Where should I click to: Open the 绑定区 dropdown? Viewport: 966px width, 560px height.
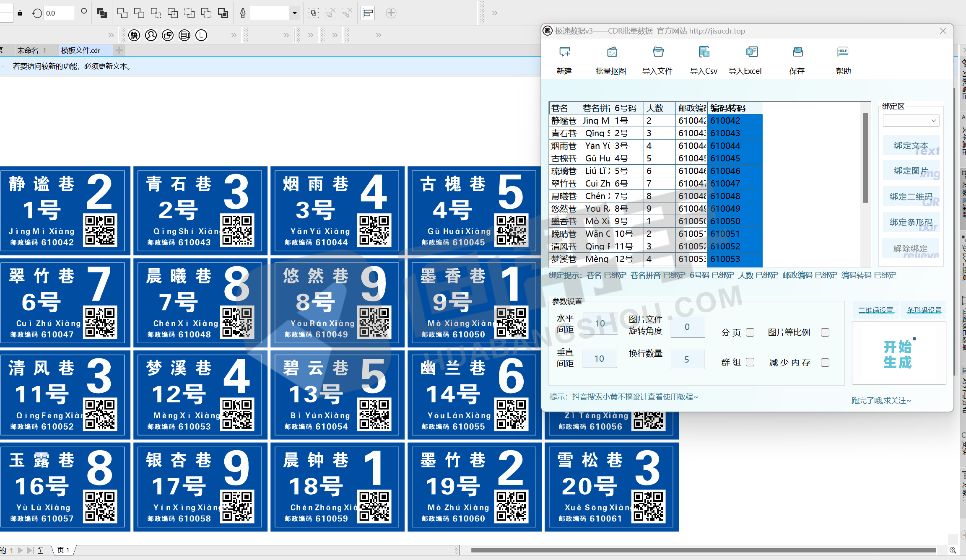911,121
